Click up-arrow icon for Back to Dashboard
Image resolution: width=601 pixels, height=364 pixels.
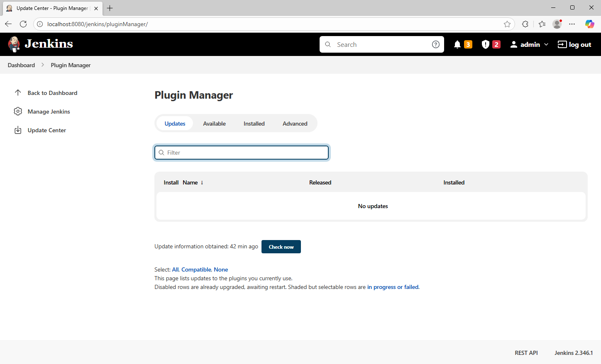[18, 92]
